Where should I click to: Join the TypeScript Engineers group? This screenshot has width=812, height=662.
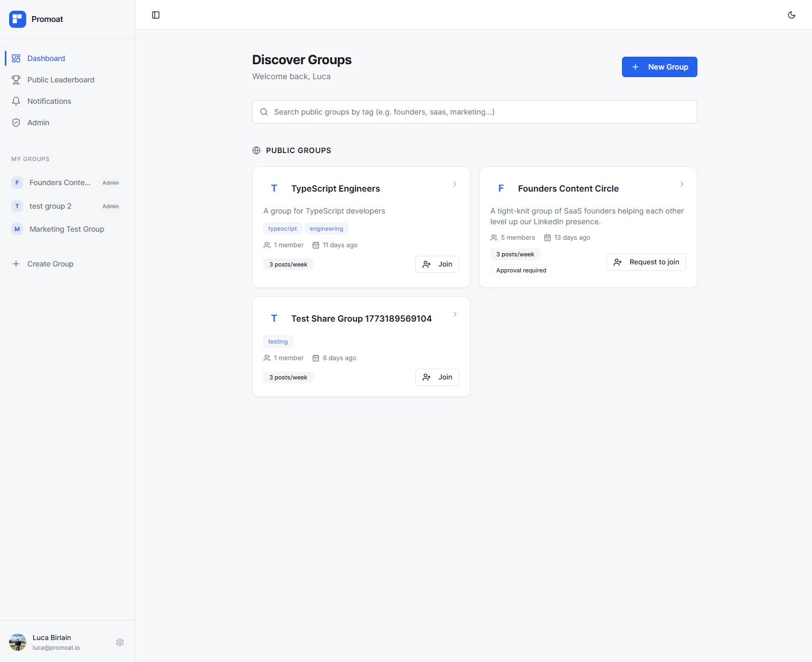pos(437,264)
